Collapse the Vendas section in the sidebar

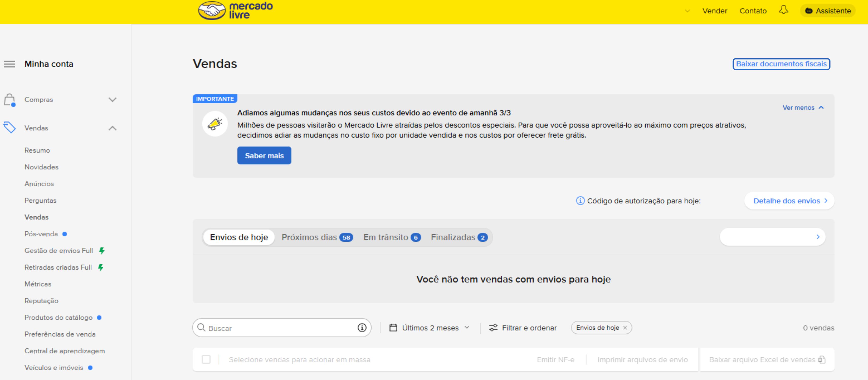coord(112,128)
